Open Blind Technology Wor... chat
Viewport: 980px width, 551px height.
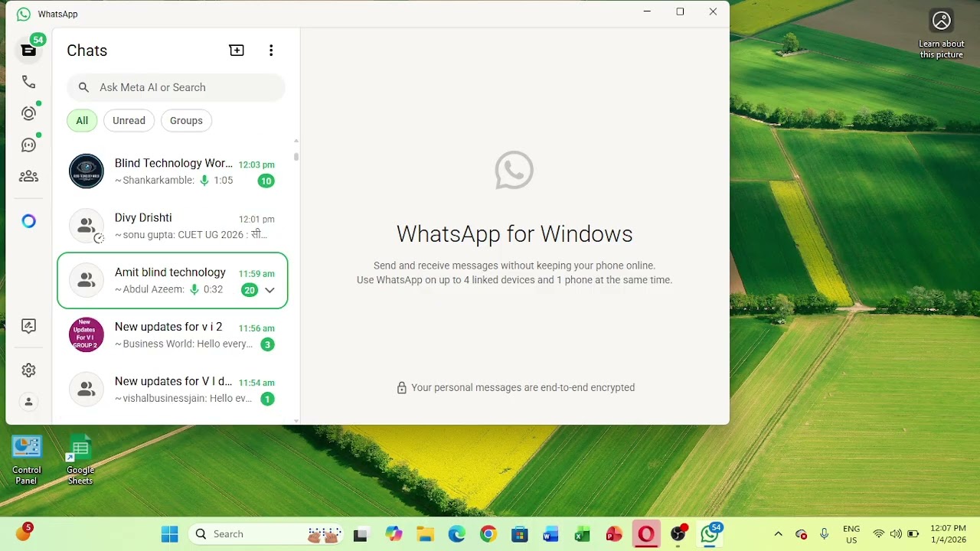(x=172, y=171)
